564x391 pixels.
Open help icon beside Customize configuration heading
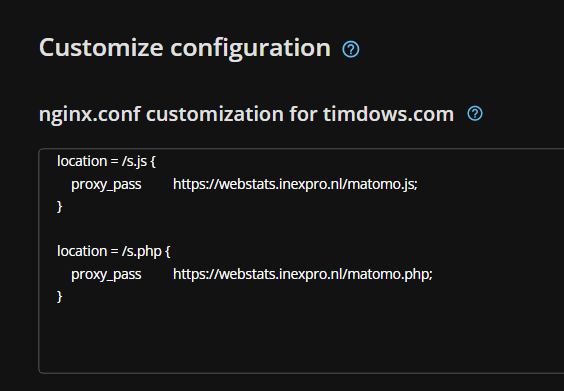351,49
